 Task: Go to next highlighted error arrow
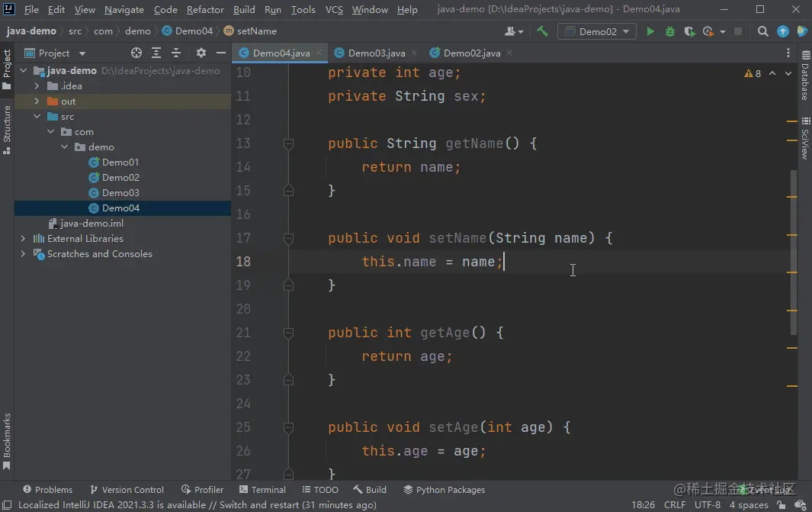(x=788, y=73)
